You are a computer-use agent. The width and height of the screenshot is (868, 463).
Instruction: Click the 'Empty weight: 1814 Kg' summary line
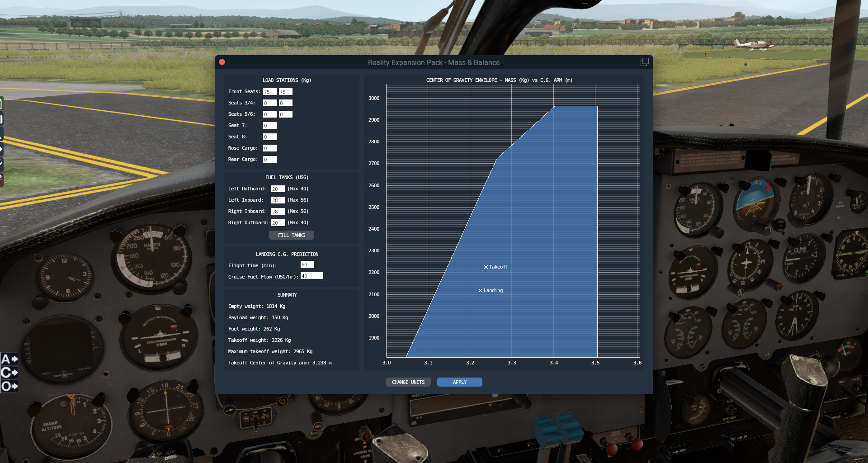coord(257,307)
